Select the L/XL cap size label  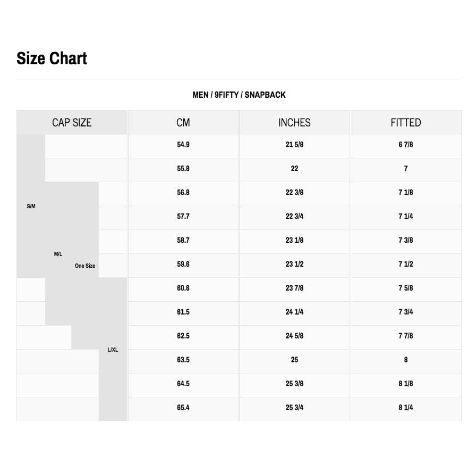point(113,350)
